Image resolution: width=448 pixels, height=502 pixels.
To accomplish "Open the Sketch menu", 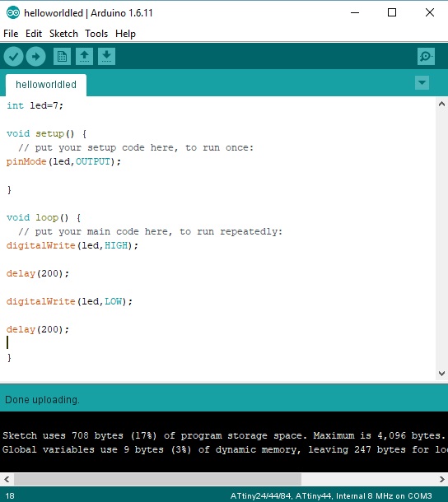I will click(63, 34).
